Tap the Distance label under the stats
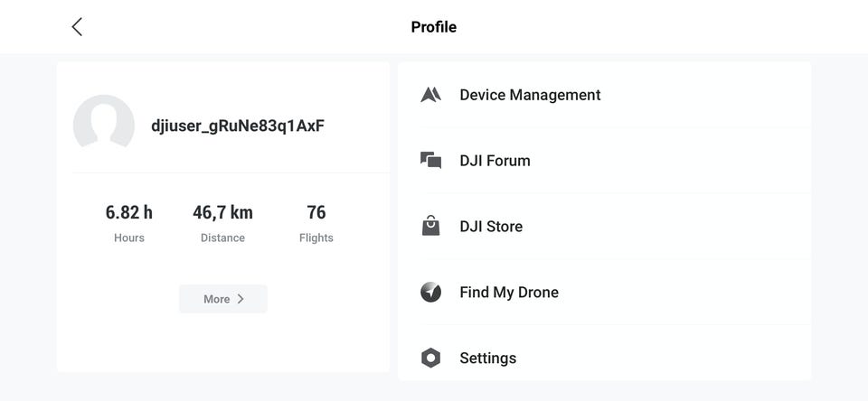This screenshot has height=401, width=868. point(222,238)
